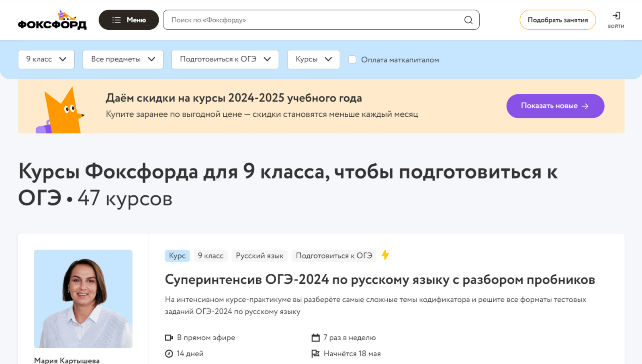
Task: Click the 7 раз в неделю text
Action: pos(350,338)
